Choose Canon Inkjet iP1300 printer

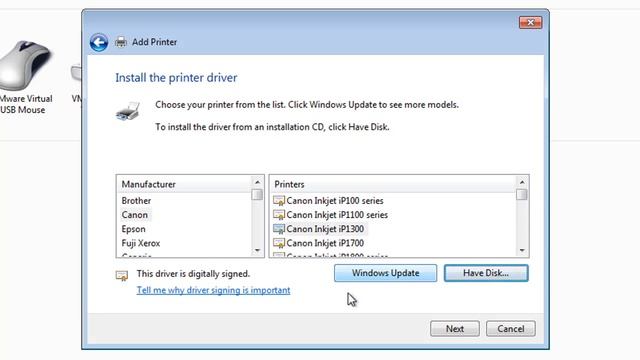325,229
